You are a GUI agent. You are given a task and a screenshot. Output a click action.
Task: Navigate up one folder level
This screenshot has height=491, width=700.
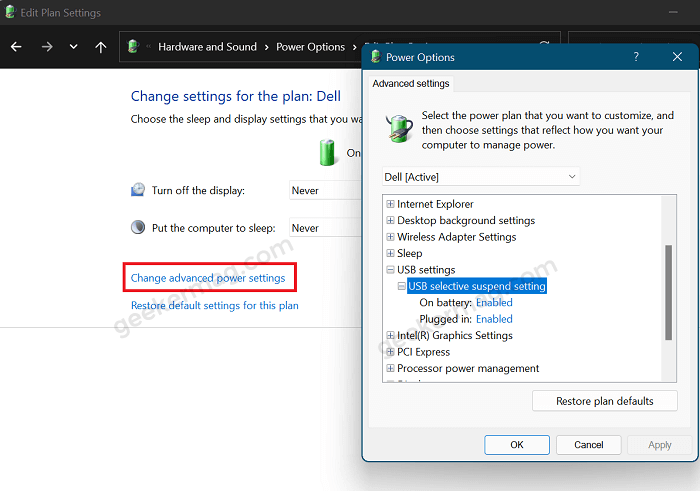101,47
